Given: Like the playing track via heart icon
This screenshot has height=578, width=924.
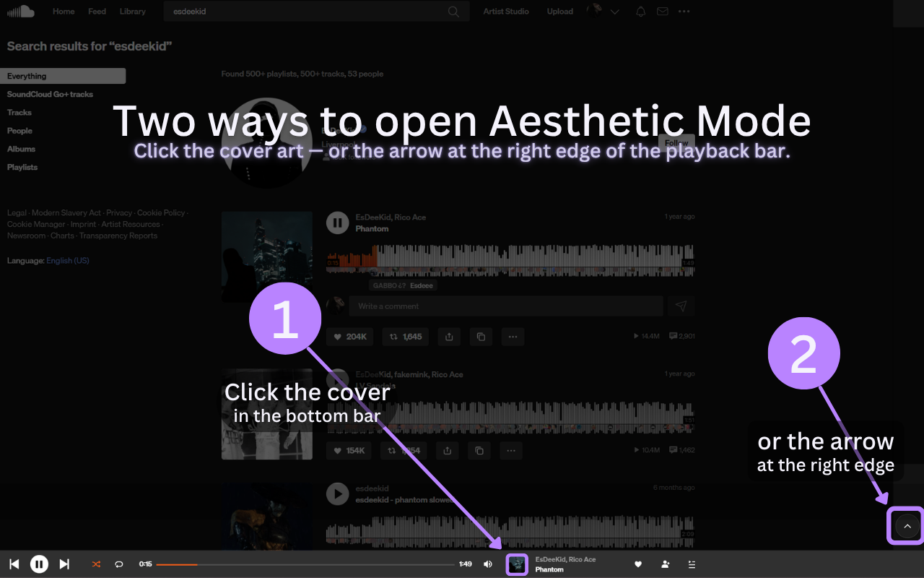Looking at the screenshot, I should [x=638, y=564].
